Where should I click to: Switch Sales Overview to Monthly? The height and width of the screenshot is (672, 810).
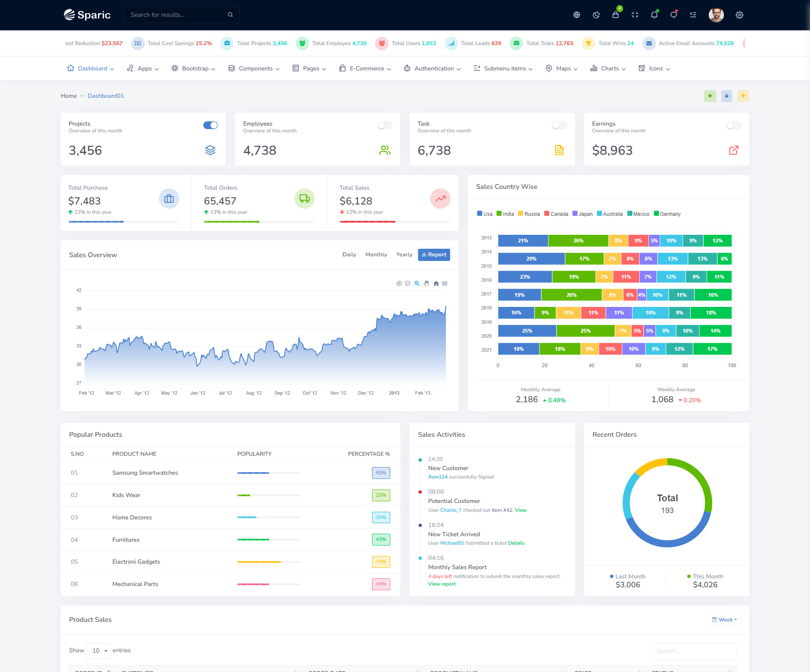click(376, 255)
